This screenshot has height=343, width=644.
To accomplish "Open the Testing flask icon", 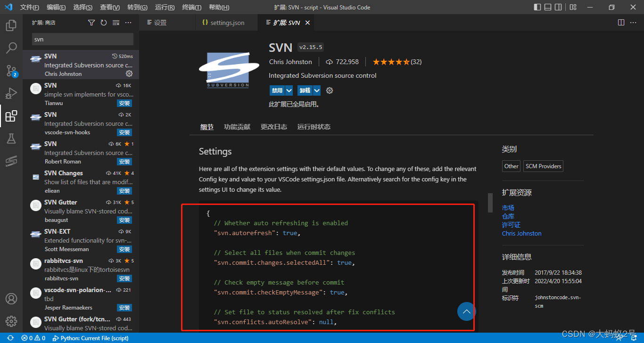I will [11, 139].
